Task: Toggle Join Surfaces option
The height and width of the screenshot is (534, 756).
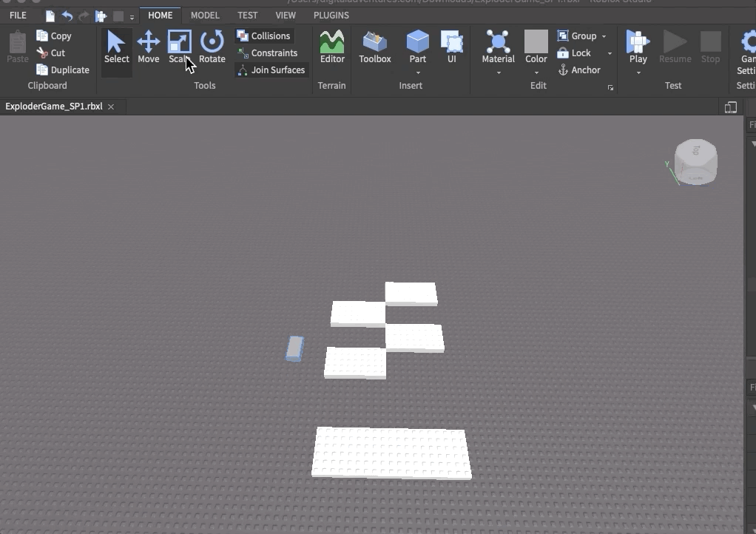Action: [x=271, y=70]
